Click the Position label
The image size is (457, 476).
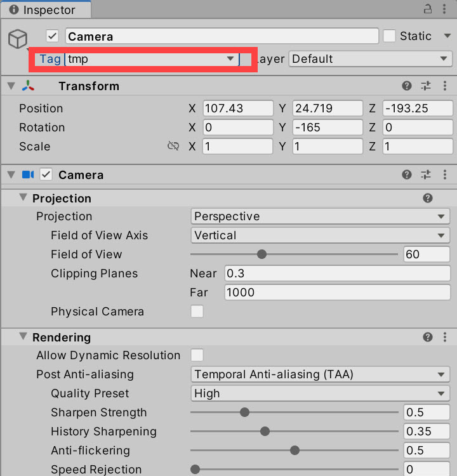[41, 109]
